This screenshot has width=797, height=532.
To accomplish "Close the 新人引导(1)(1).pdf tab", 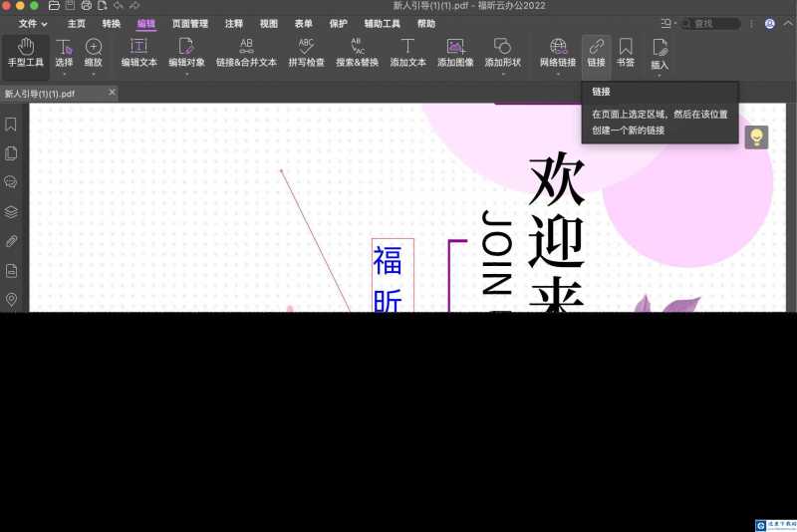I will coord(113,92).
